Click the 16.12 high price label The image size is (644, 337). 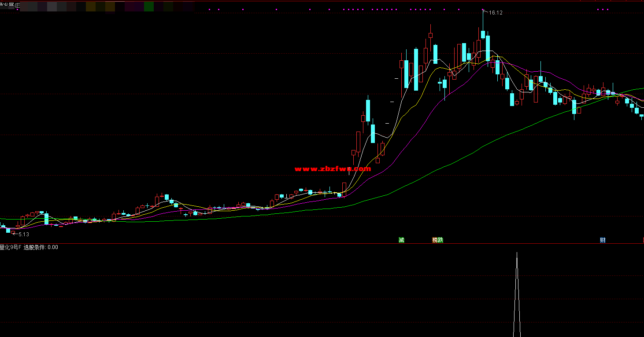coord(496,13)
